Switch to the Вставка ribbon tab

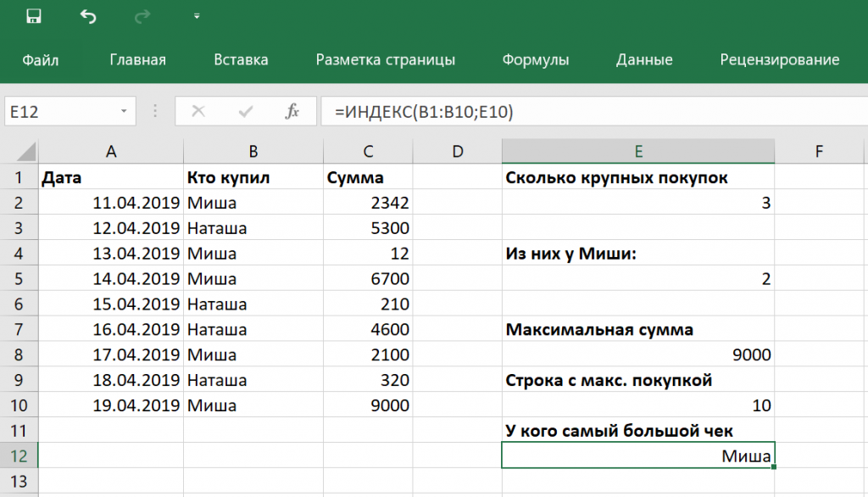(x=242, y=59)
